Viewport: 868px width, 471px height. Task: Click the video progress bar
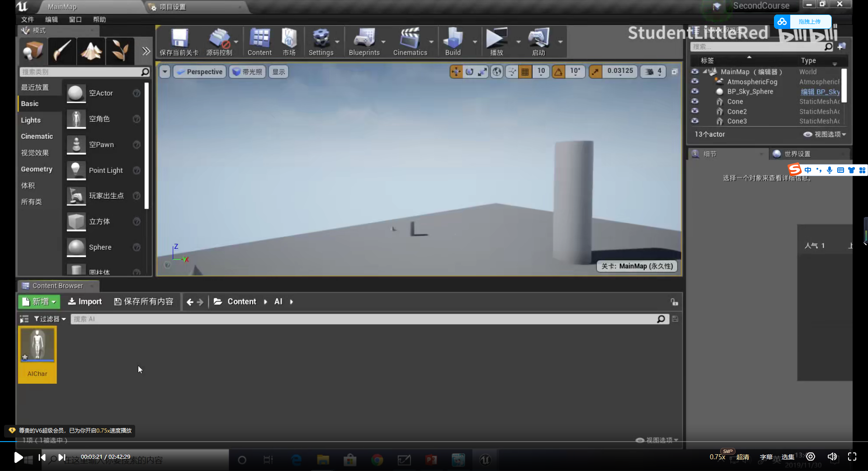pyautogui.click(x=434, y=441)
